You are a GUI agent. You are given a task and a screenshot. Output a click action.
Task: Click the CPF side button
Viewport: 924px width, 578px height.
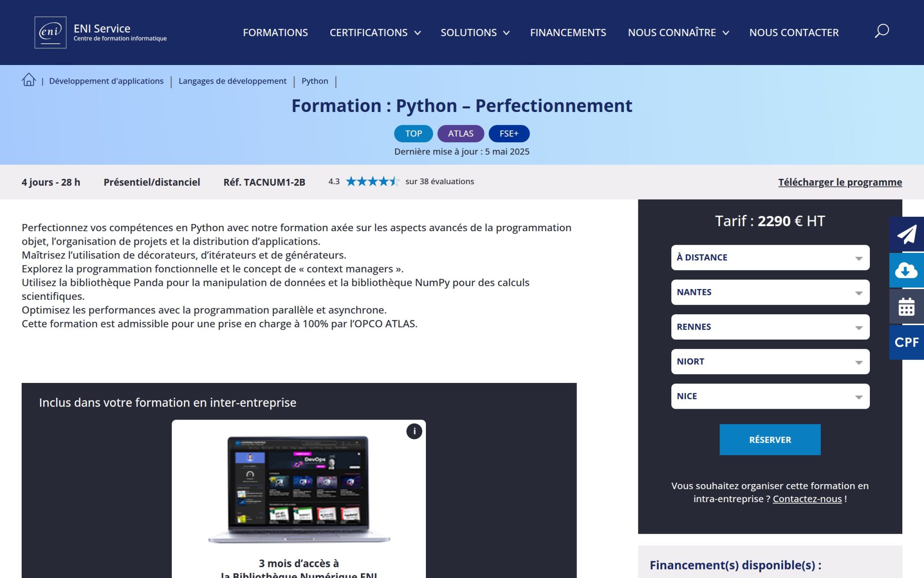(x=906, y=342)
